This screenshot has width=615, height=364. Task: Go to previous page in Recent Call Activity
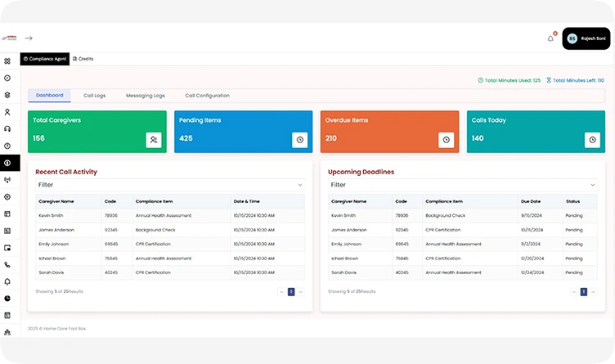281,292
